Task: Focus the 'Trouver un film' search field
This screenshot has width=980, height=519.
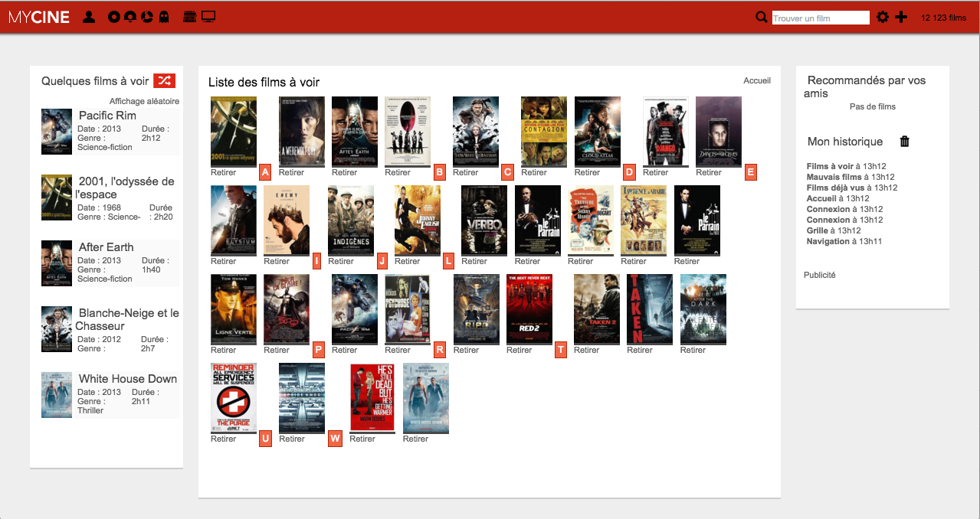Action: pyautogui.click(x=821, y=18)
